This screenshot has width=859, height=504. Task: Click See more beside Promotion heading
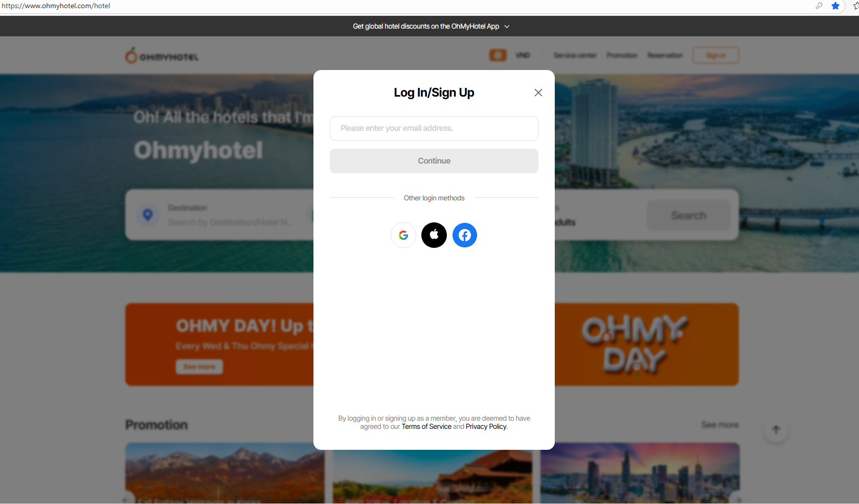(x=720, y=425)
